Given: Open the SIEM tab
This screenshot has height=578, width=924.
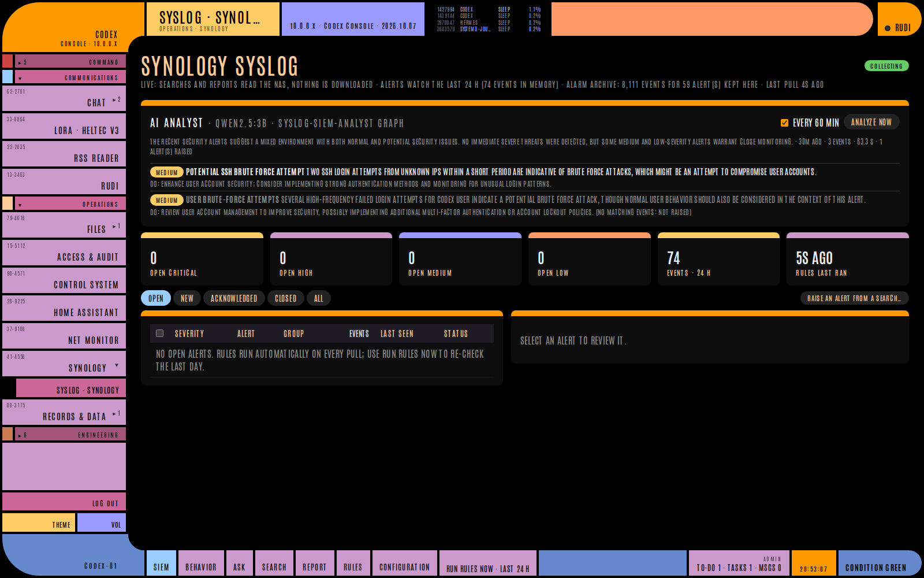Looking at the screenshot, I should [161, 563].
